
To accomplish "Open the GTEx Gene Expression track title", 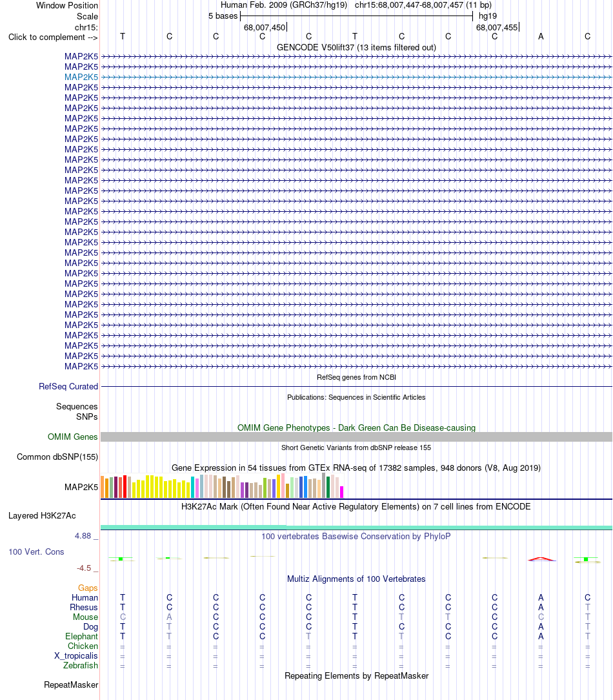I will [x=356, y=468].
